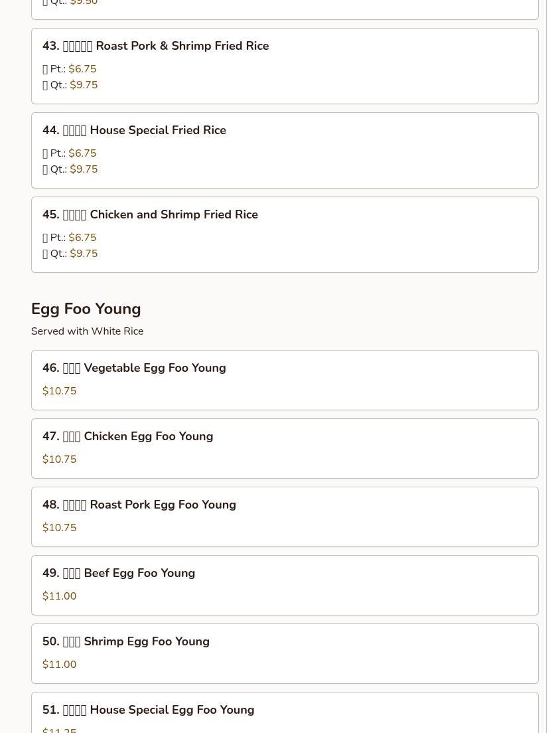Screen dimensions: 560x733
Task: Click quart price of Roast Pork & Shrimp Fried Rice
Action: point(84,85)
